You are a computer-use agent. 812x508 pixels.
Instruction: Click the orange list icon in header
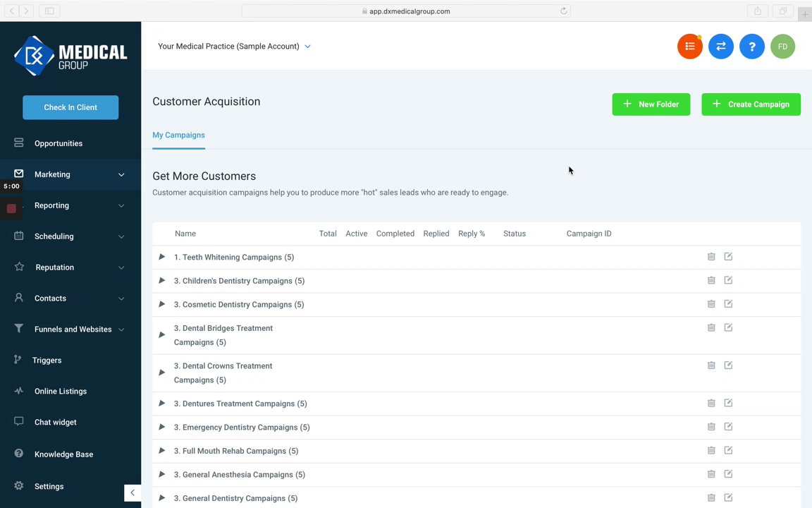(x=689, y=47)
